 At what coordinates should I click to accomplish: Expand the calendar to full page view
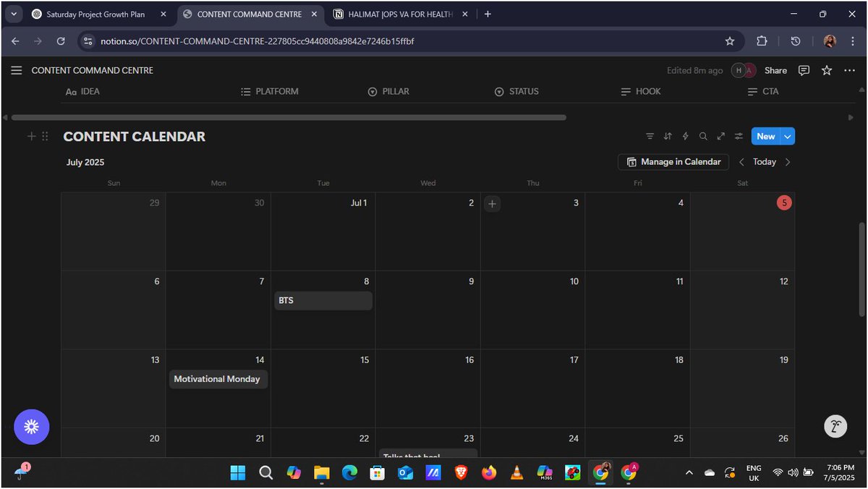(x=720, y=136)
